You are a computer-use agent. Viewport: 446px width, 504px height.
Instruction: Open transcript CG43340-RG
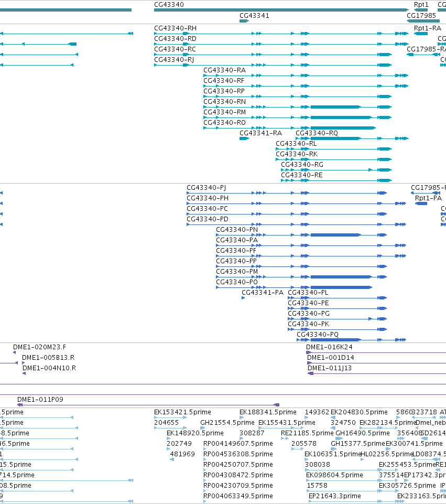(302, 165)
